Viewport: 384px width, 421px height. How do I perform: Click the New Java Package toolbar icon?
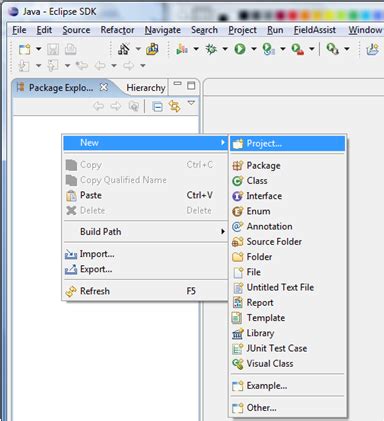[152, 49]
